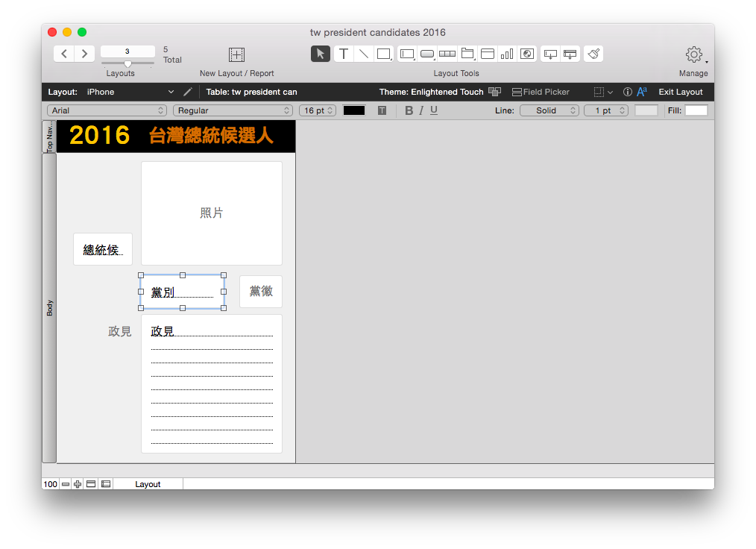Select the Web Viewer tool
This screenshot has width=756, height=549.
click(x=527, y=54)
